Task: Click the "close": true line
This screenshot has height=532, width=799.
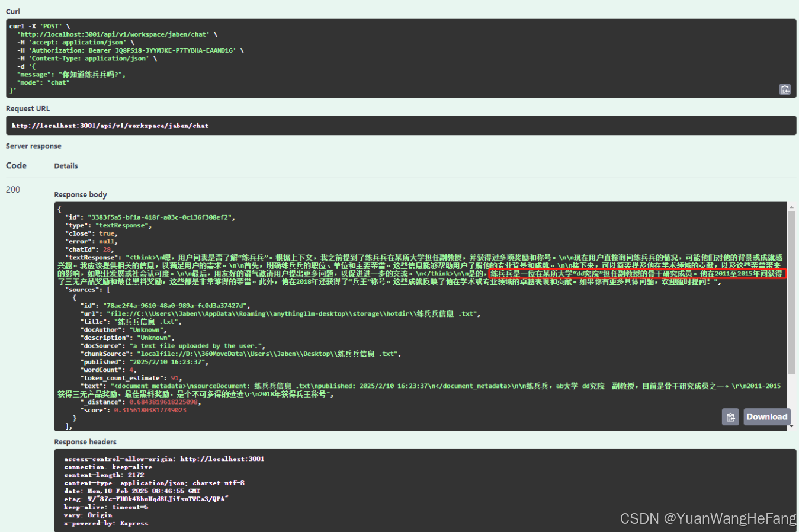Action: [91, 233]
